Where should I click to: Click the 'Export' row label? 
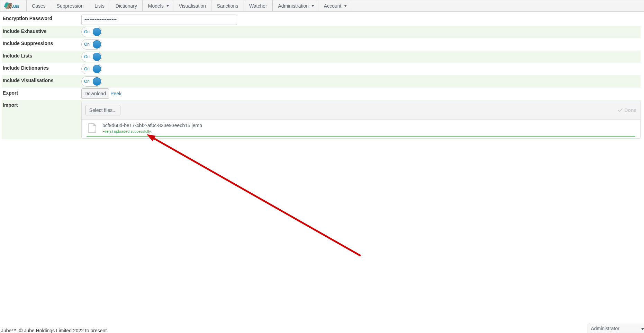coord(10,93)
